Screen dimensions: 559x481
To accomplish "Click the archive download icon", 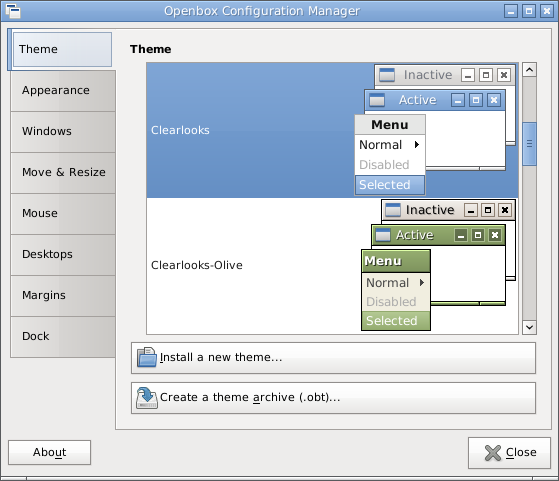I will tap(147, 398).
